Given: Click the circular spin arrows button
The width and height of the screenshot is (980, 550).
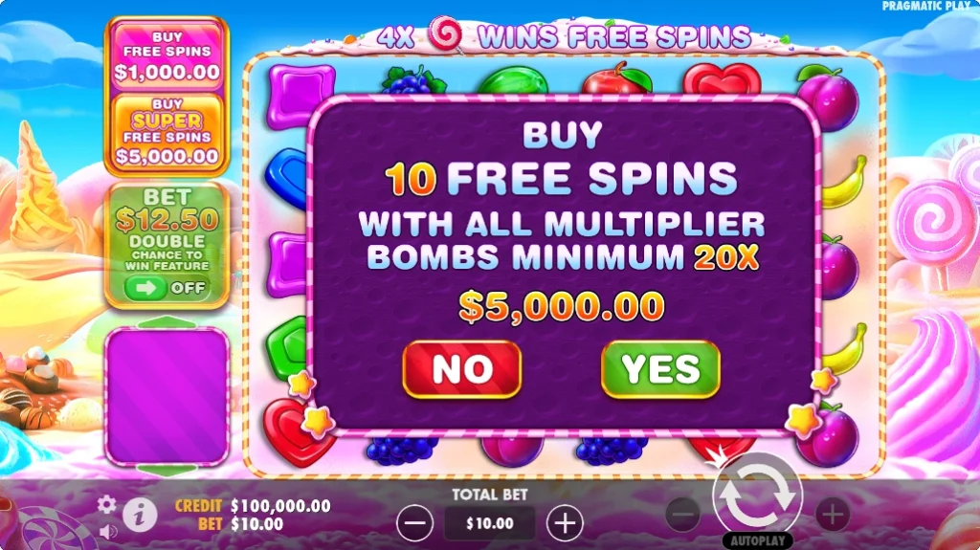Looking at the screenshot, I should point(758,495).
